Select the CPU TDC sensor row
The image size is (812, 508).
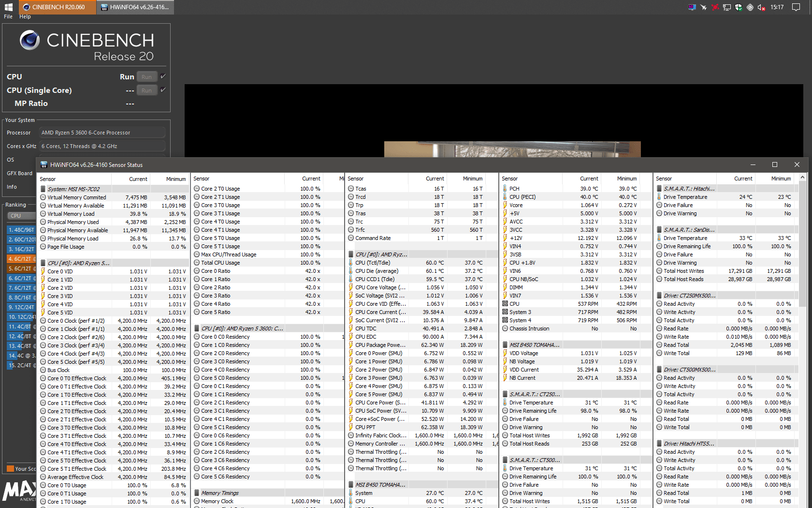click(x=421, y=329)
